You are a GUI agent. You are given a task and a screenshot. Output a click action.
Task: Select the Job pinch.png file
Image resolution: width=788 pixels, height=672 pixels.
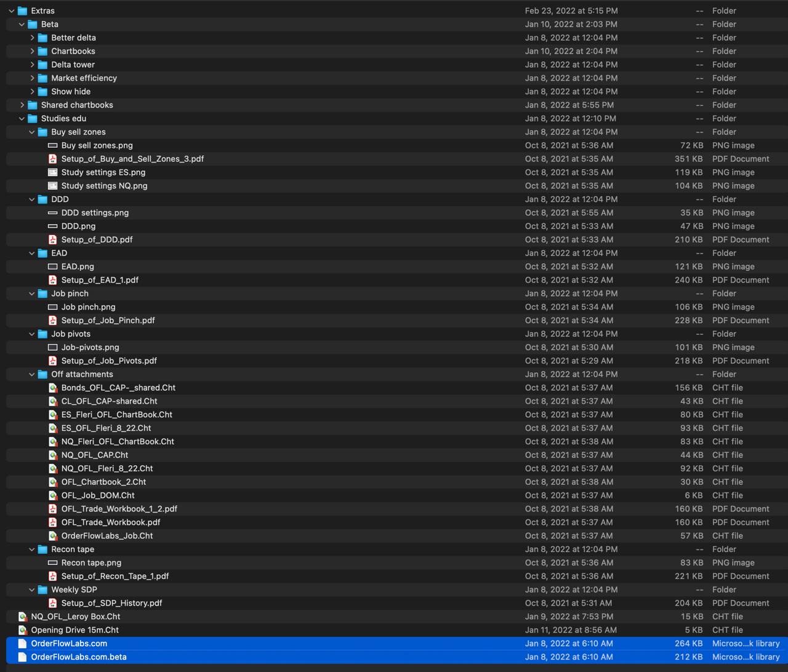pyautogui.click(x=87, y=306)
